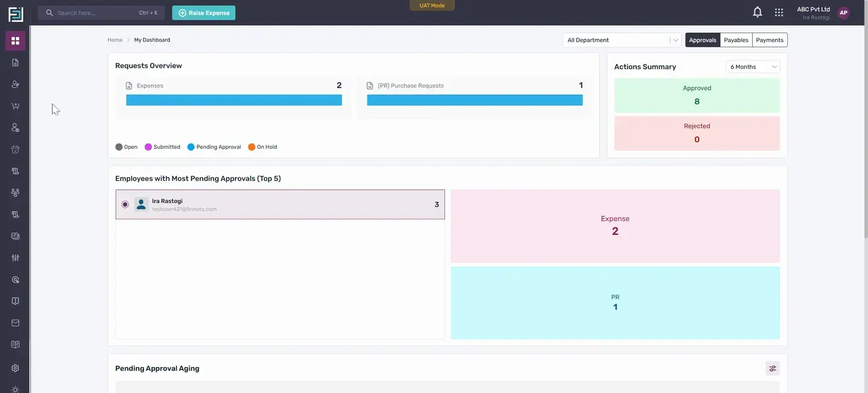Click My Dashboard breadcrumb
Viewport: 868px width, 393px height.
coord(152,40)
